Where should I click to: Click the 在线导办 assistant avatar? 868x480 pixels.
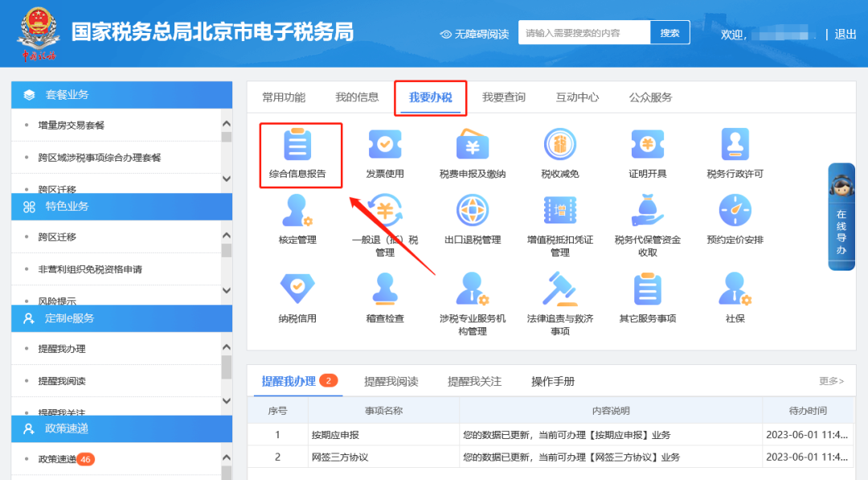[x=841, y=186]
